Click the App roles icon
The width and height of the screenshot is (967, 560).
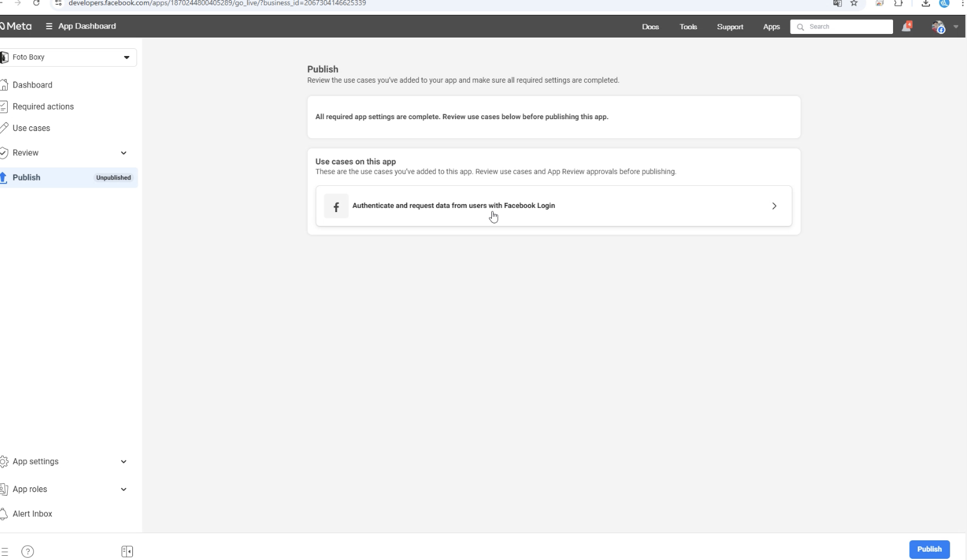4,489
